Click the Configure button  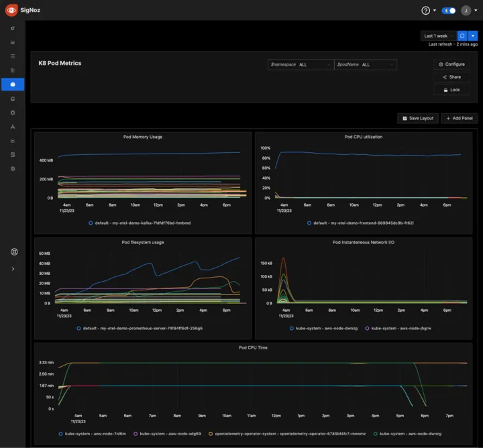451,64
